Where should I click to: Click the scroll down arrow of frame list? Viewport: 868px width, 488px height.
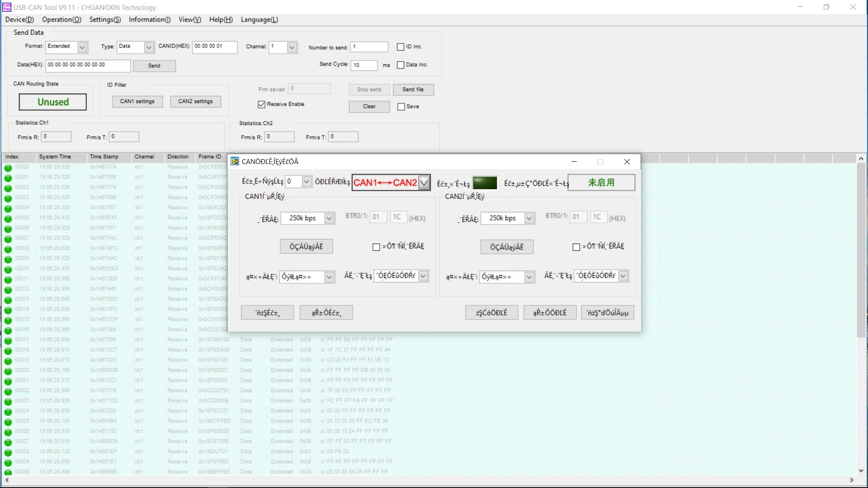[861, 470]
